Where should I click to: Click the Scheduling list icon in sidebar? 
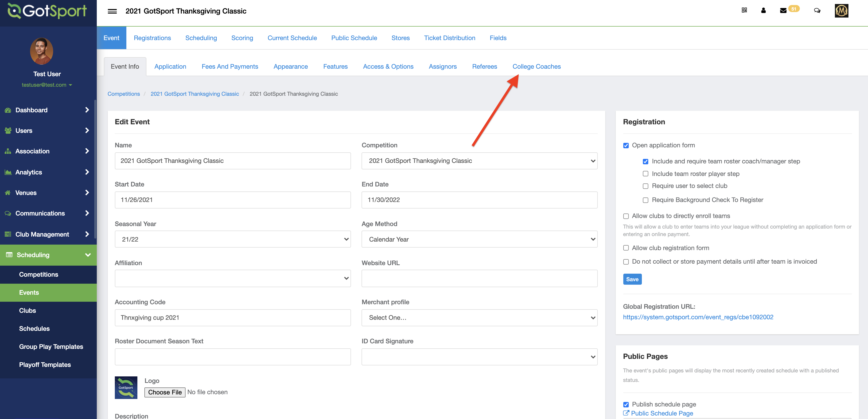click(10, 255)
